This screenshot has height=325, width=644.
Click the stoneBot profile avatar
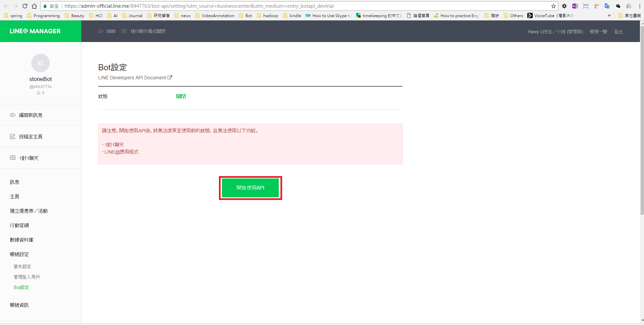[40, 63]
